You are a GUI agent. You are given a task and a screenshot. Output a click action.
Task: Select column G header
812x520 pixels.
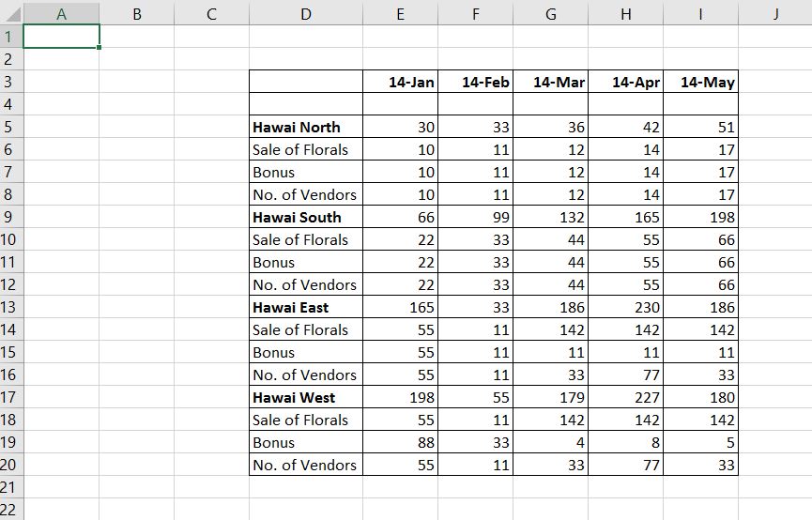550,13
